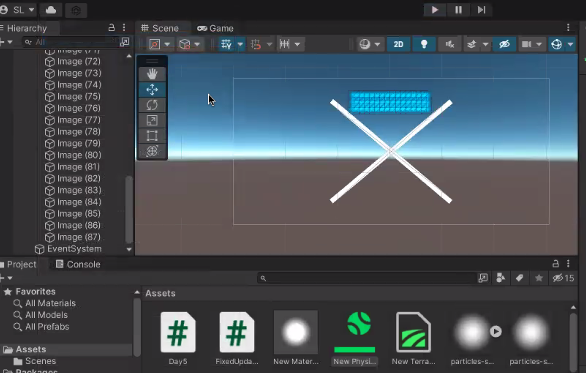Image resolution: width=586 pixels, height=373 pixels.
Task: Select the New Mater... asset
Action: (x=296, y=339)
